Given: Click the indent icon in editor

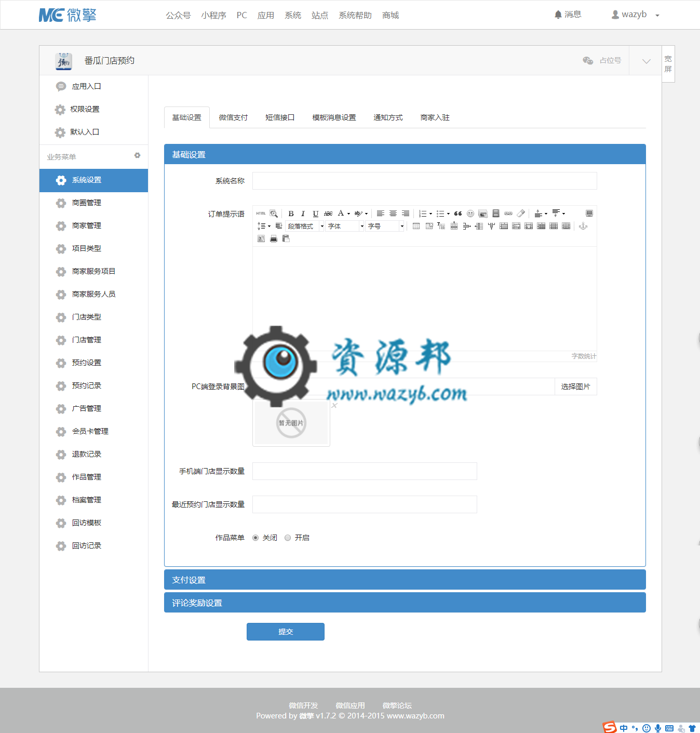Looking at the screenshot, I should pyautogui.click(x=279, y=226).
